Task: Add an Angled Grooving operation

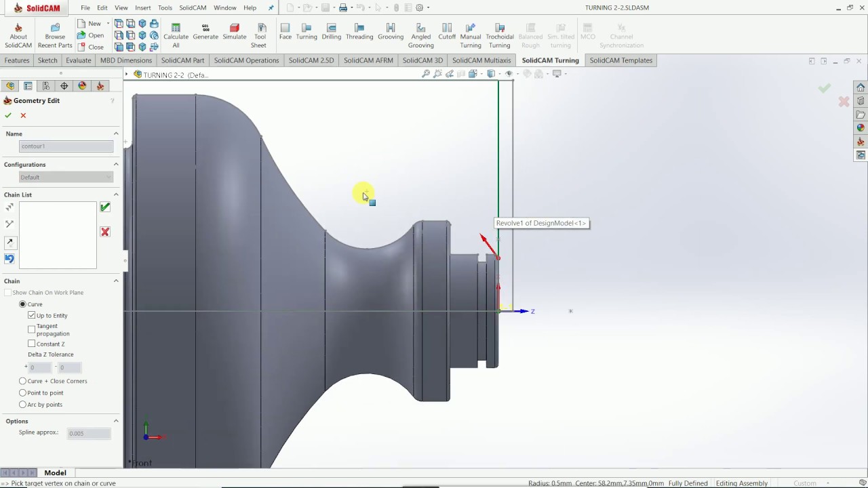Action: tap(420, 35)
